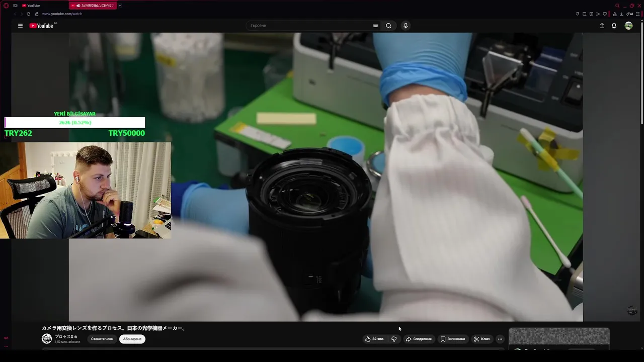Click the Абониране subscribe button
The image size is (644, 362).
(x=132, y=339)
